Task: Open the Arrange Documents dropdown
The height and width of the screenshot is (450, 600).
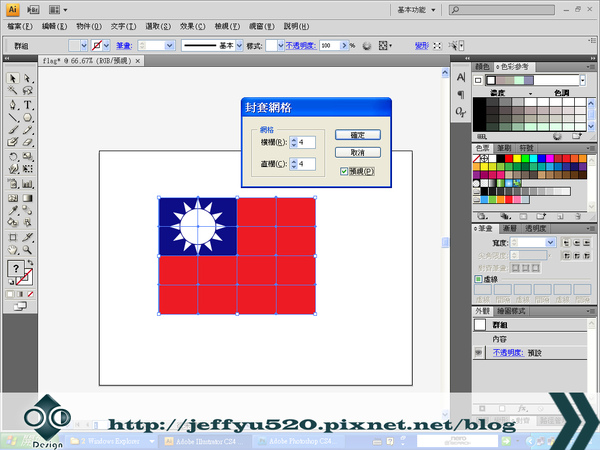Action: point(57,10)
